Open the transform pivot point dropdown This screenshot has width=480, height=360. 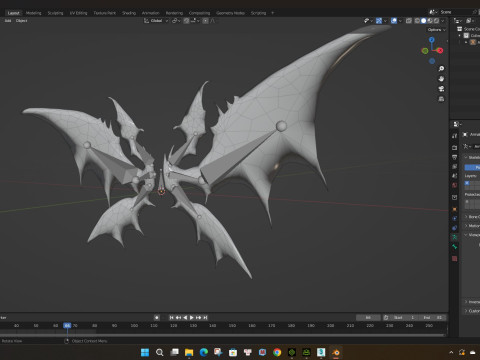click(176, 21)
